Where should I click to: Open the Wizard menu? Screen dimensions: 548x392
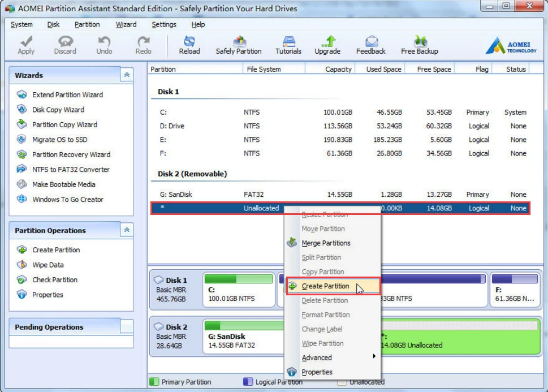pos(126,24)
